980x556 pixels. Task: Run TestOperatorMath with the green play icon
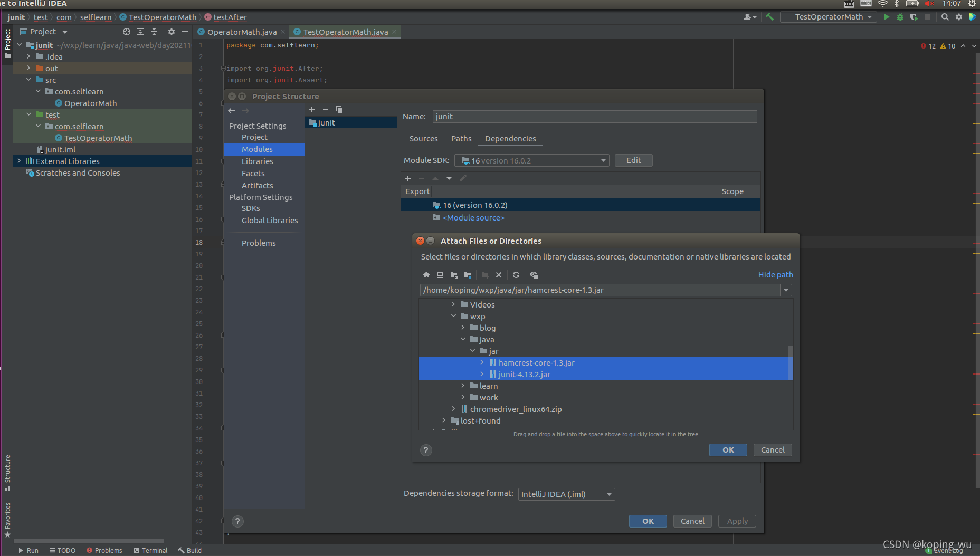click(x=887, y=17)
